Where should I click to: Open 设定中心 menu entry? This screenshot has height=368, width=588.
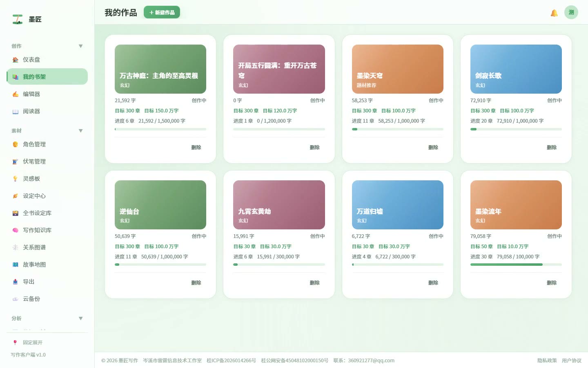(x=47, y=196)
